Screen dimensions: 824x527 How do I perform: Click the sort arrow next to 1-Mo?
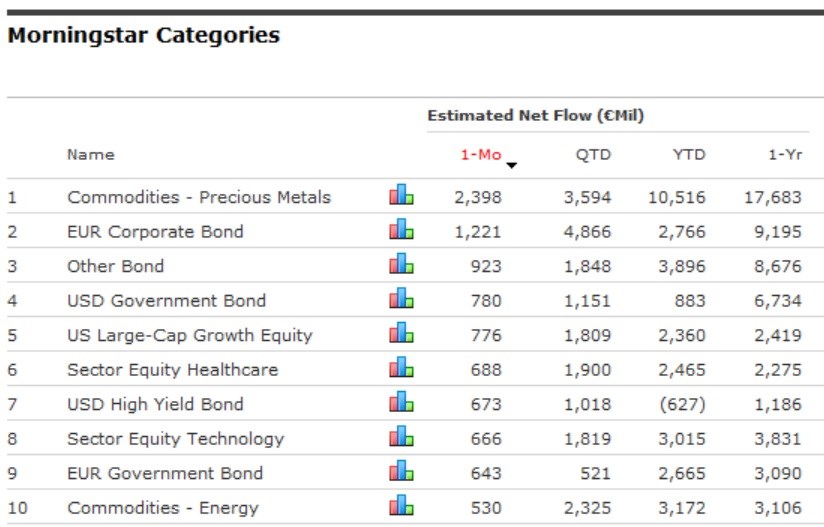coord(512,165)
